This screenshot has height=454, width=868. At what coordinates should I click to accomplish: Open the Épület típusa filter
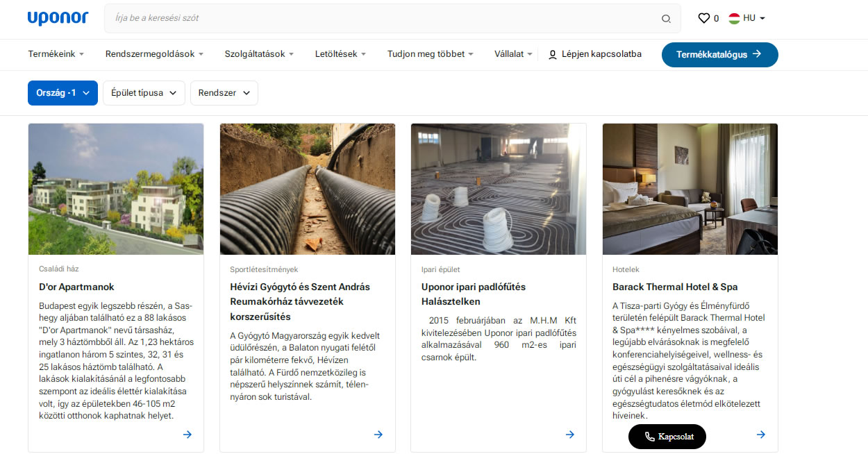144,93
